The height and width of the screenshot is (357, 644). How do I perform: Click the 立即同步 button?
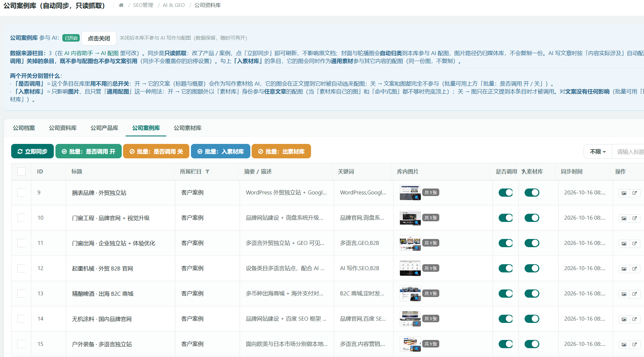click(32, 151)
